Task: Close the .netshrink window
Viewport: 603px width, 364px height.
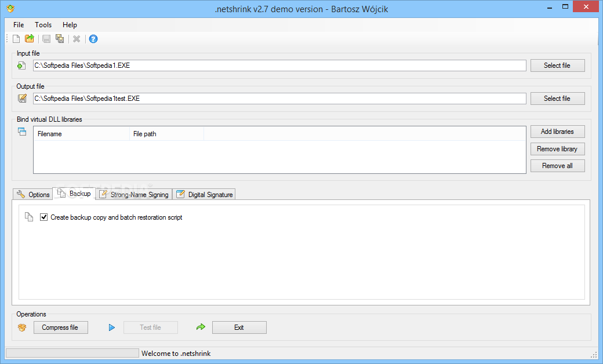Action: [x=586, y=7]
